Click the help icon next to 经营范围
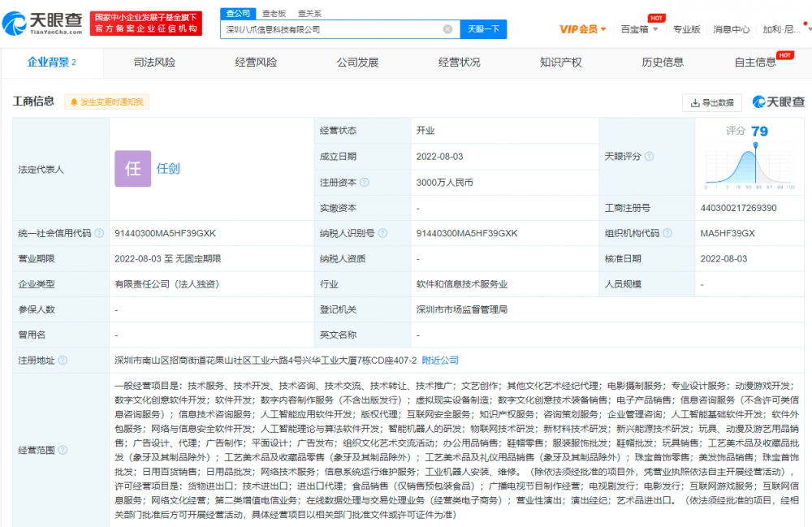 point(63,450)
